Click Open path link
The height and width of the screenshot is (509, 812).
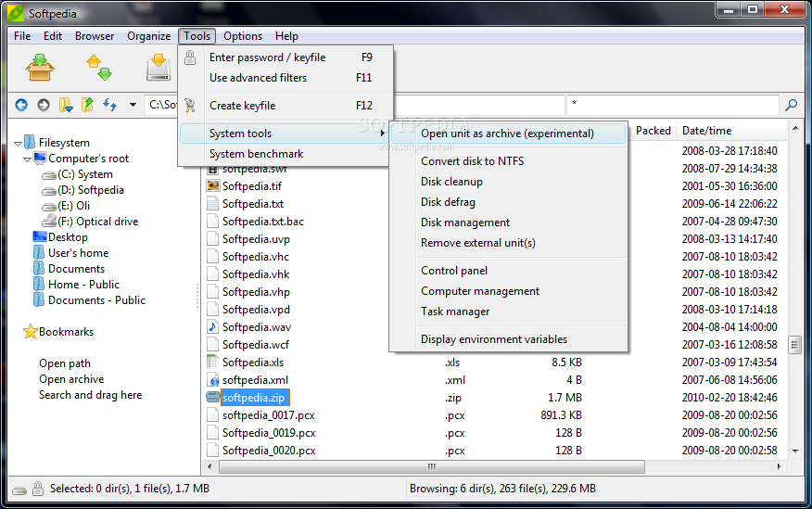pos(65,363)
